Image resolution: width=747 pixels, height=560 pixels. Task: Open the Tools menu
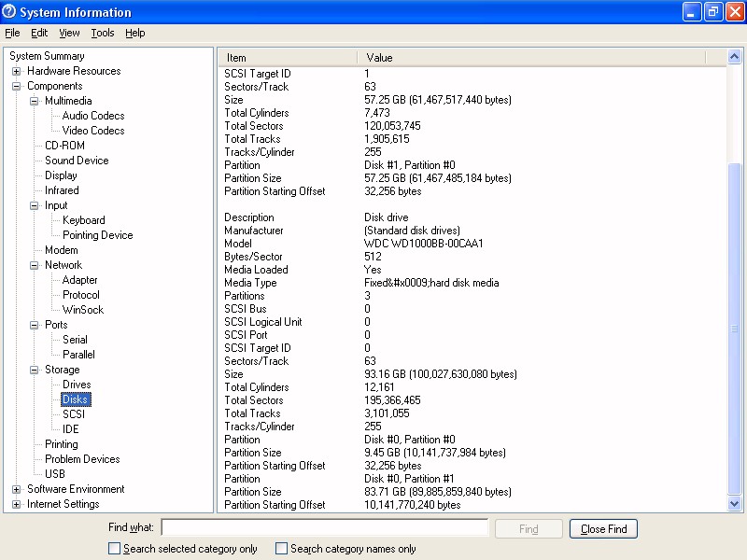(102, 33)
